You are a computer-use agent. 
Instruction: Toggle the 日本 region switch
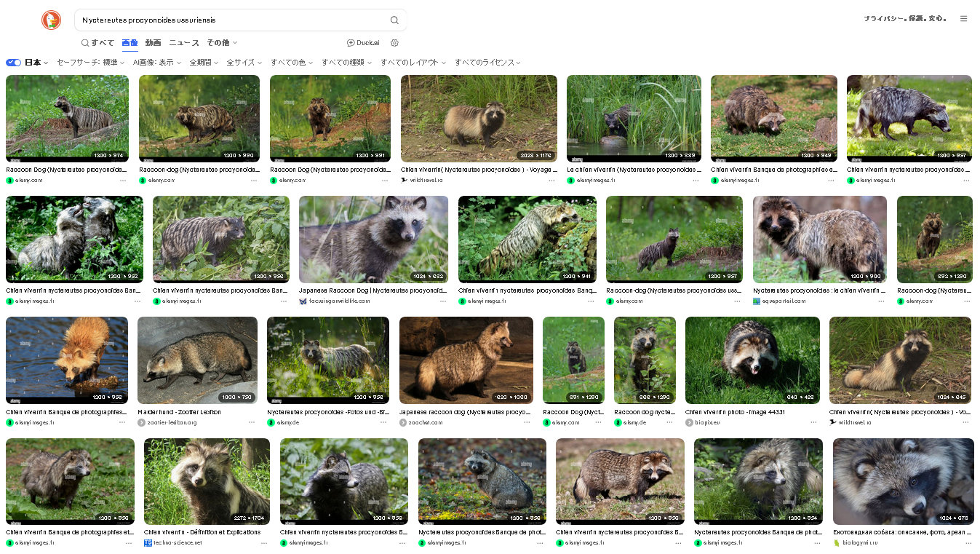pyautogui.click(x=13, y=63)
